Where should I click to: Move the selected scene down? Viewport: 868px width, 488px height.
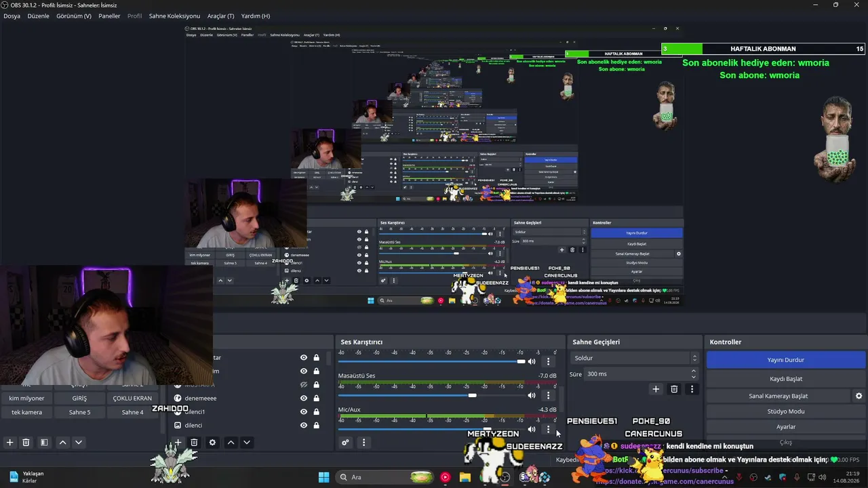click(79, 443)
